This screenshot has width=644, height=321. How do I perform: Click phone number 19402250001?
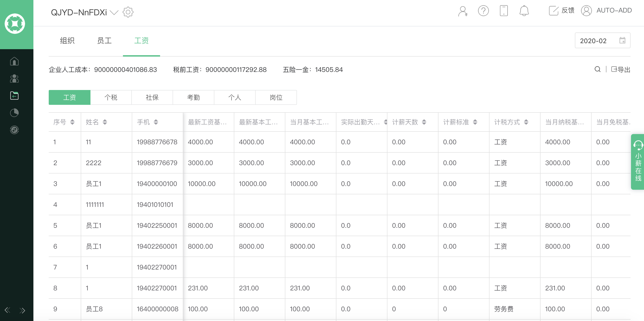click(157, 225)
